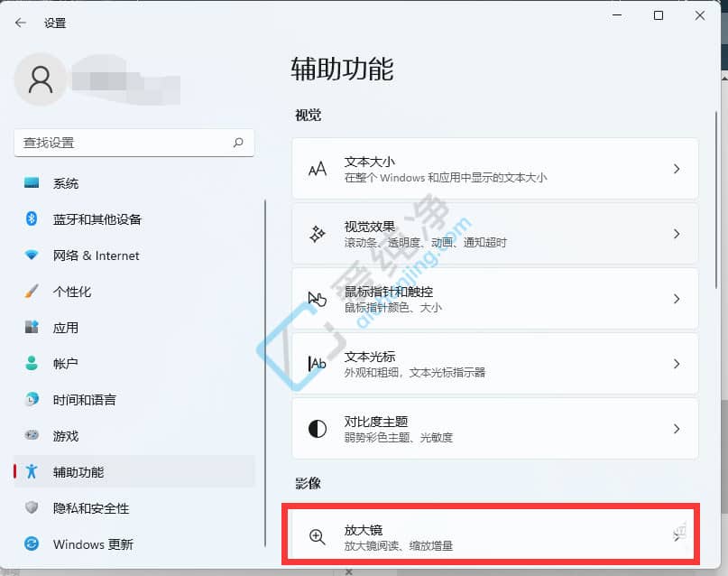Open the 鼠标指针和触控 card title
This screenshot has height=576, width=728.
pyautogui.click(x=389, y=292)
